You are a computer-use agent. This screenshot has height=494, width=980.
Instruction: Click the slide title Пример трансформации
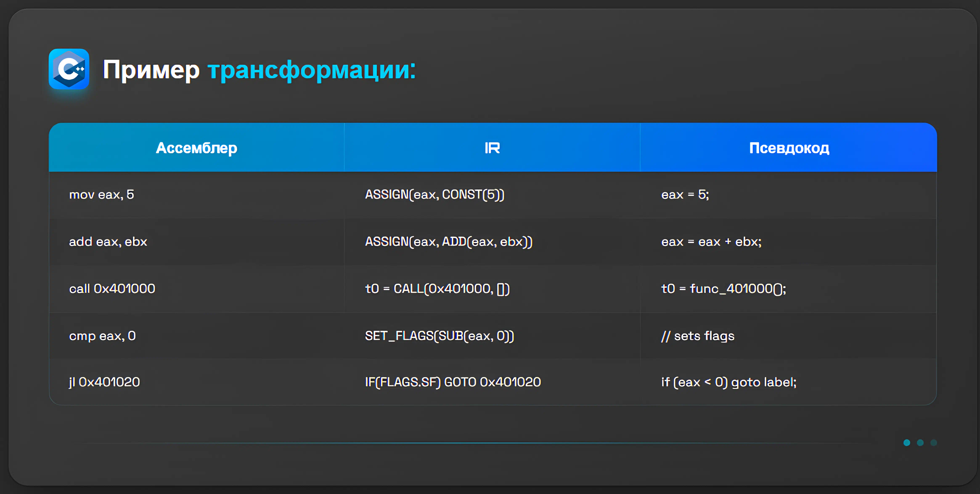click(259, 70)
